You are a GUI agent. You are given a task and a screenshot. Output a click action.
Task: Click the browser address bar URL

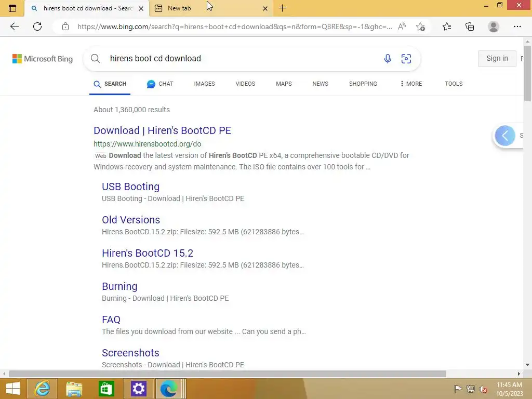pyautogui.click(x=234, y=26)
